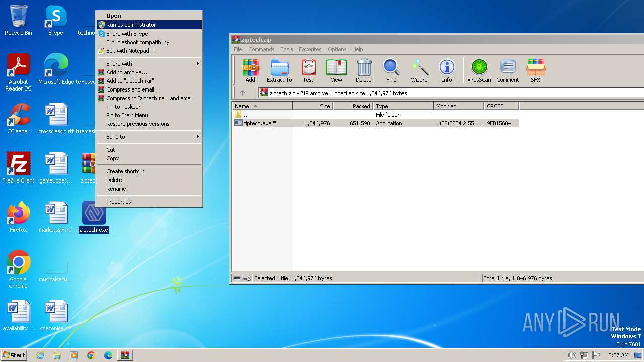Choose Add to archive... entry
The width and height of the screenshot is (644, 362).
pyautogui.click(x=149, y=72)
